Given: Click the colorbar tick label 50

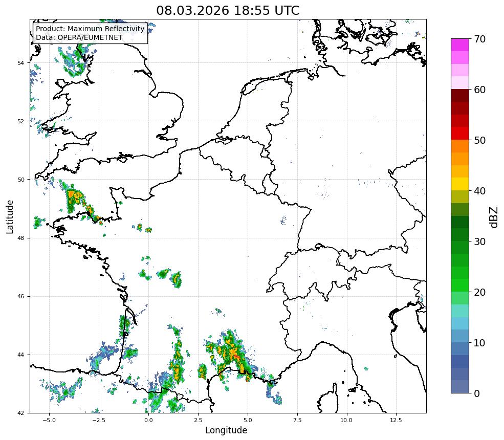Looking at the screenshot, I should [x=479, y=141].
